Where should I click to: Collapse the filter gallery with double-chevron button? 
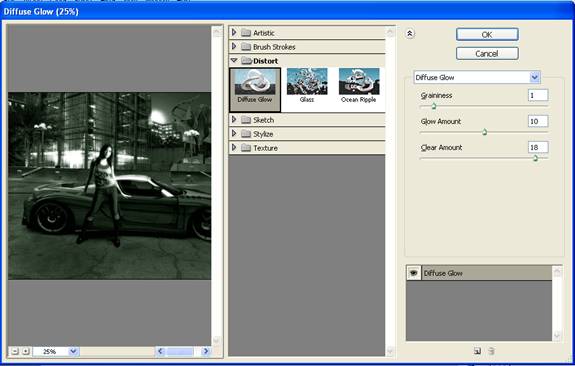tap(410, 34)
